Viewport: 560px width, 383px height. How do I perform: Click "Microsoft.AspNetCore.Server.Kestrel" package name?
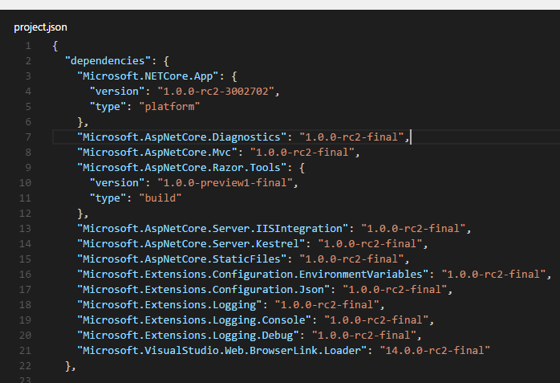tap(191, 244)
